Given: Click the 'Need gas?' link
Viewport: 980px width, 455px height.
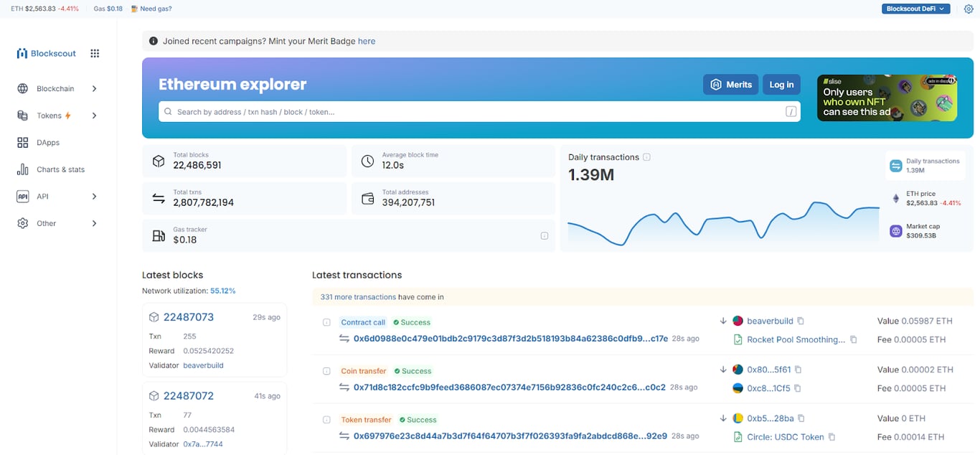Looking at the screenshot, I should (151, 9).
